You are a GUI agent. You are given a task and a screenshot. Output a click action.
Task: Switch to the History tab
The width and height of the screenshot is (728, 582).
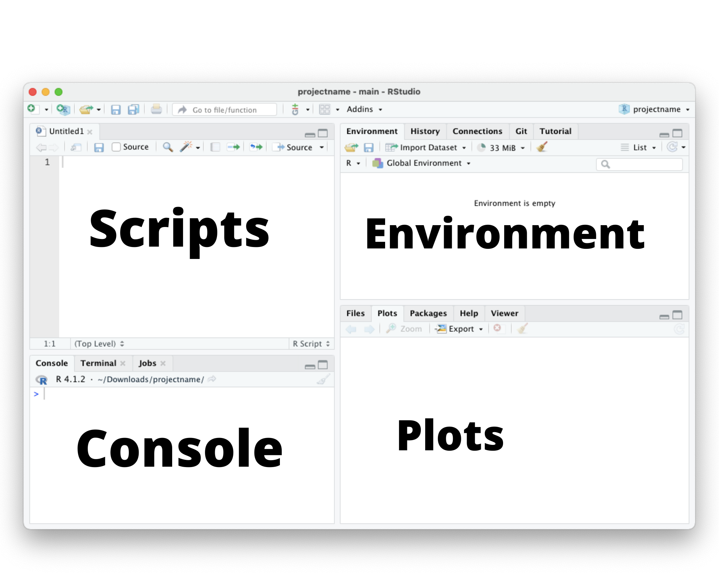tap(425, 131)
